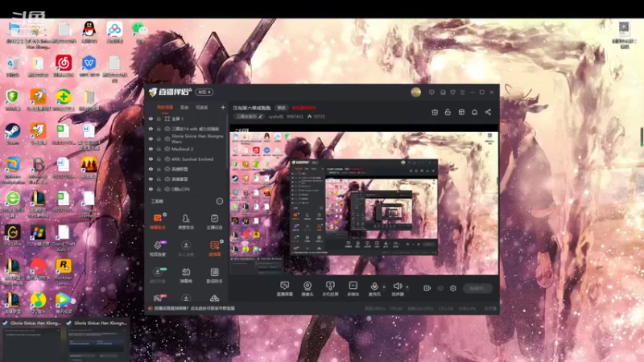Lock the Medieval 2 source

(159, 149)
